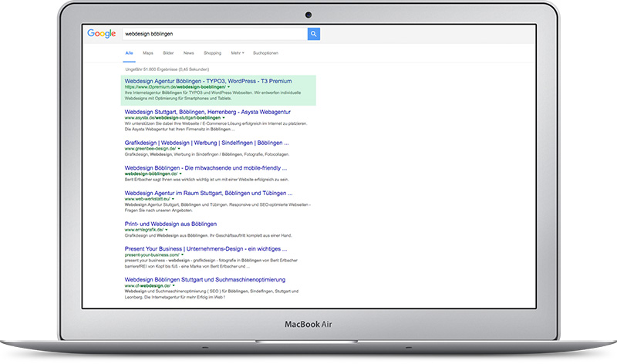Click the snippet starting 'Berit Erbacher sagt Ihnen'
The image size is (617, 364).
pos(207,180)
